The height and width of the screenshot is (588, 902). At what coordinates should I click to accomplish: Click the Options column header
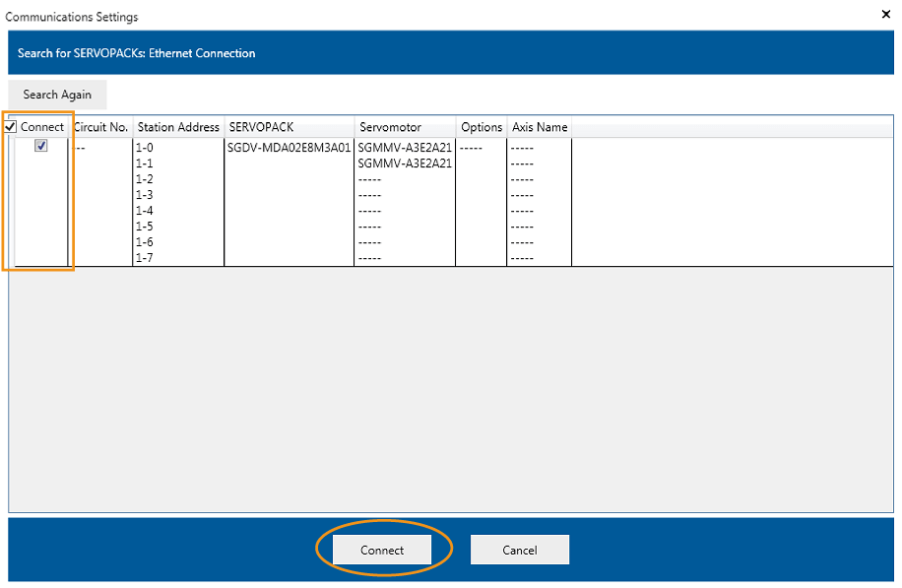click(x=482, y=127)
